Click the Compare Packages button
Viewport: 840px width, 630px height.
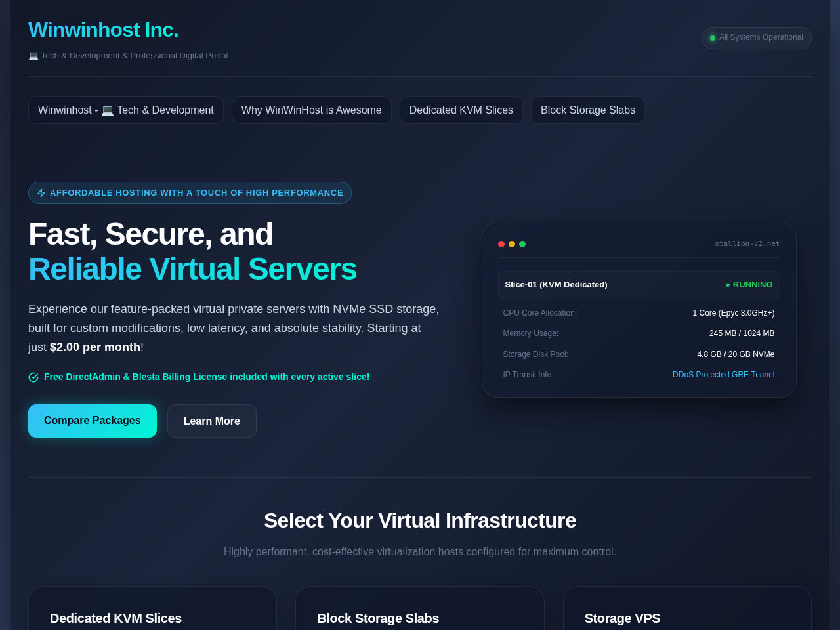pyautogui.click(x=93, y=421)
